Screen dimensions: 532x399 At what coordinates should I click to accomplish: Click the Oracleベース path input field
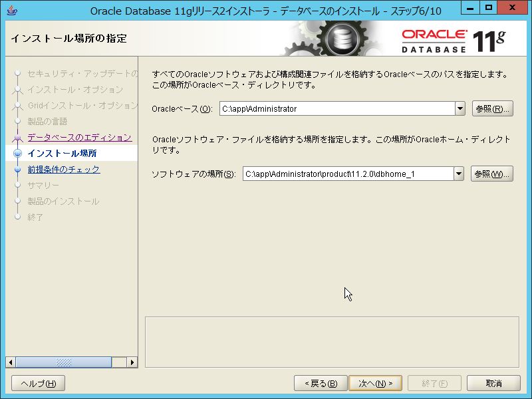coord(337,109)
